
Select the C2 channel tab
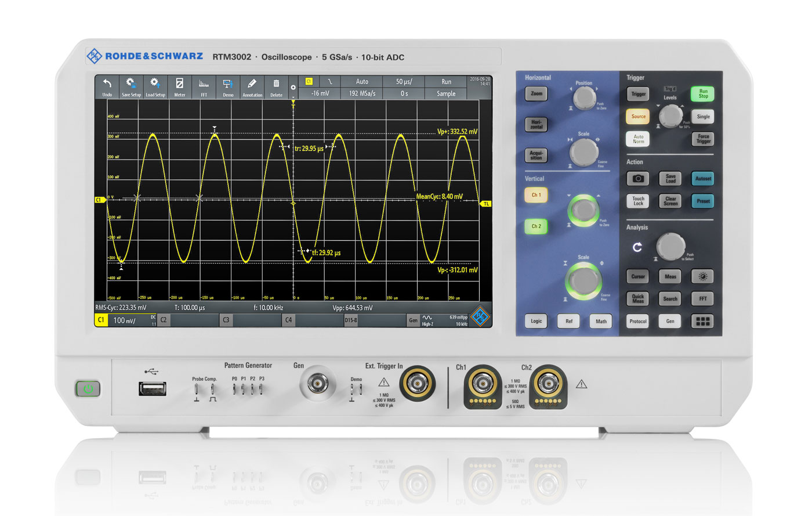164,320
